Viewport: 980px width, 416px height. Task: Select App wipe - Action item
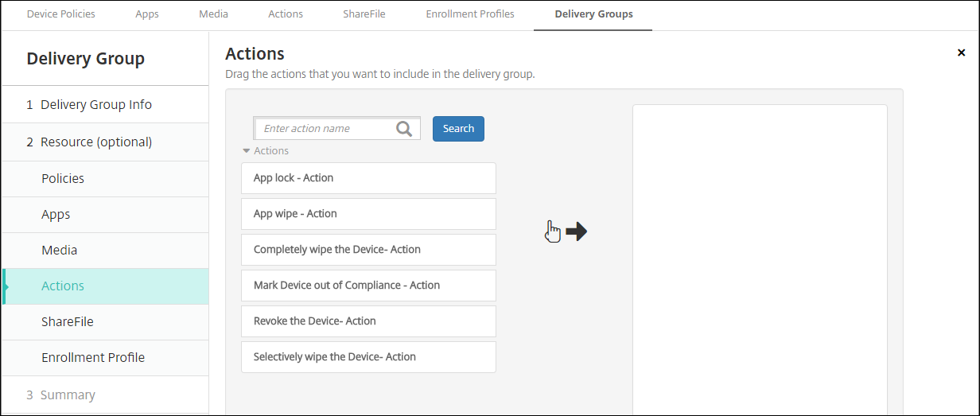coord(368,214)
